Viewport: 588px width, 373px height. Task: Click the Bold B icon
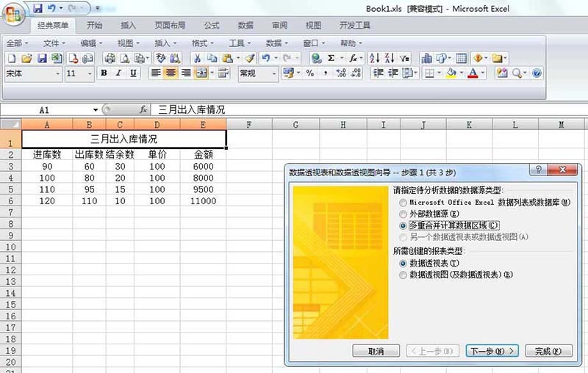(104, 73)
